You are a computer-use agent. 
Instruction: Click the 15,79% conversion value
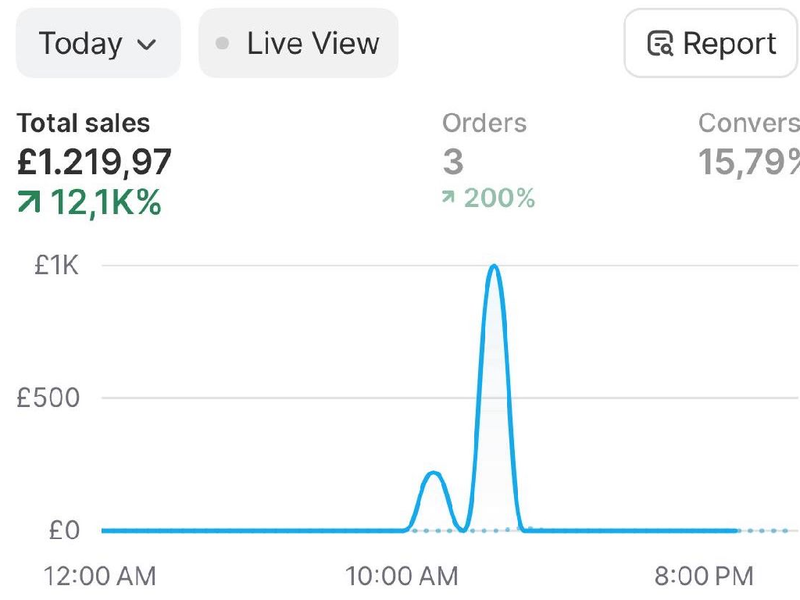coord(748,162)
